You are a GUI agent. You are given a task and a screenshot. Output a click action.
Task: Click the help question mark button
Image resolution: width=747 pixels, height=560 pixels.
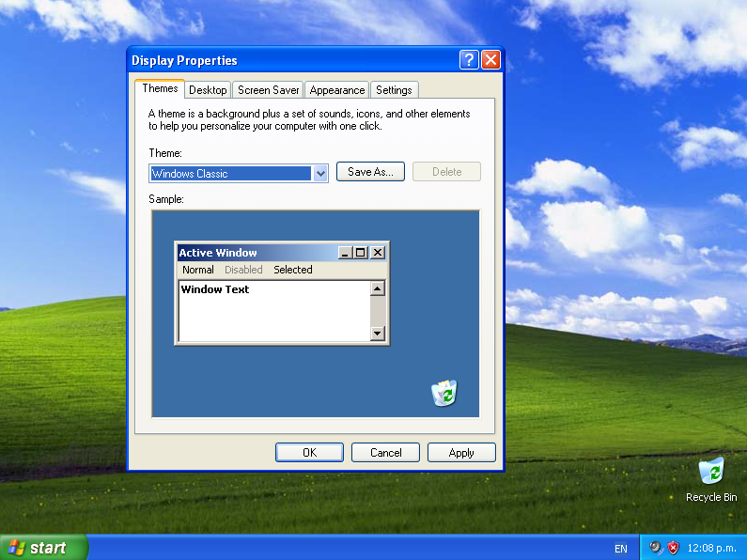pos(469,60)
